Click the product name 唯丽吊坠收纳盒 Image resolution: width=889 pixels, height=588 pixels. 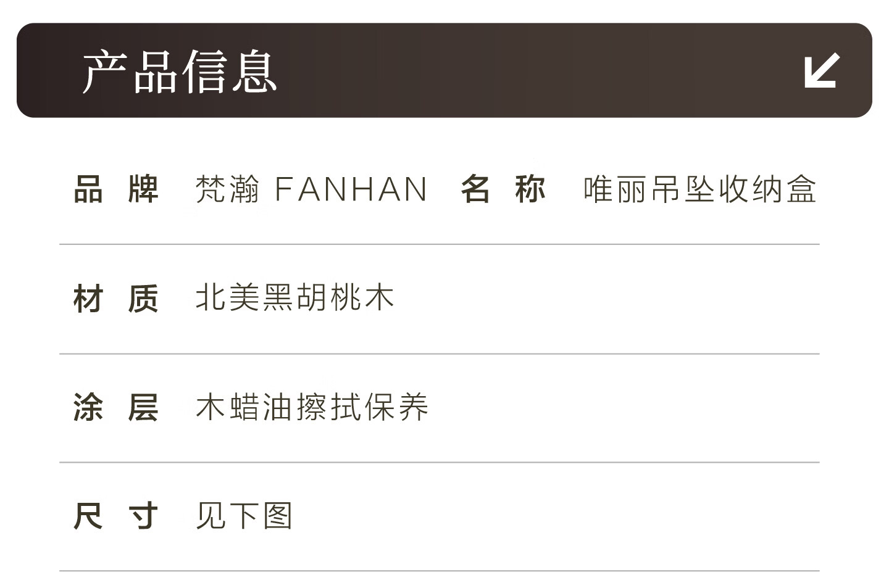699,189
